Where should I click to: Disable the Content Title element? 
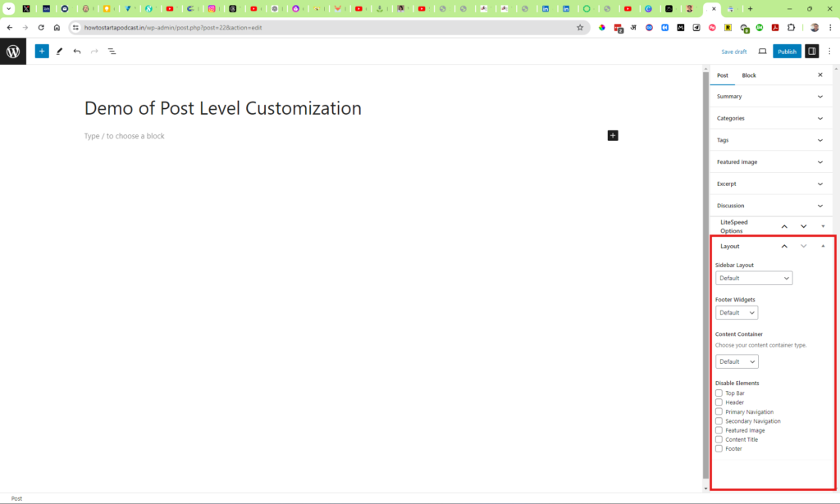click(x=719, y=439)
